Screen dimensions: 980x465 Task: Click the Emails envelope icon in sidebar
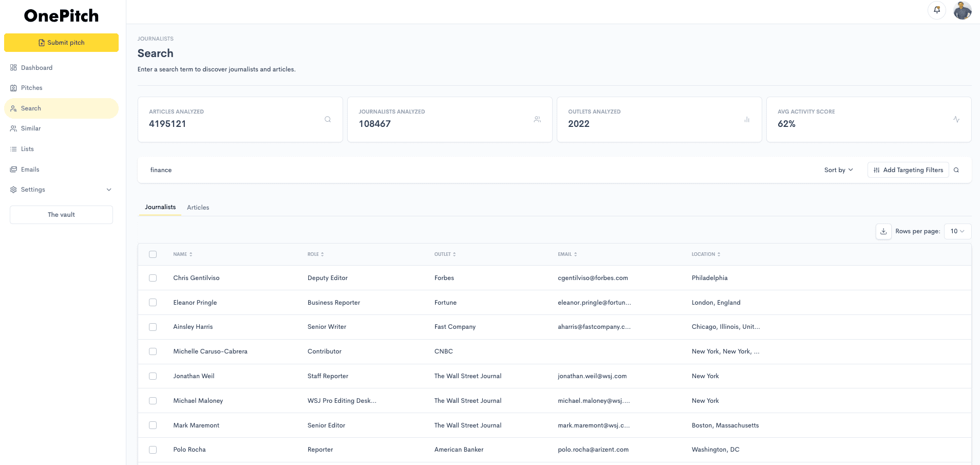pyautogui.click(x=13, y=170)
